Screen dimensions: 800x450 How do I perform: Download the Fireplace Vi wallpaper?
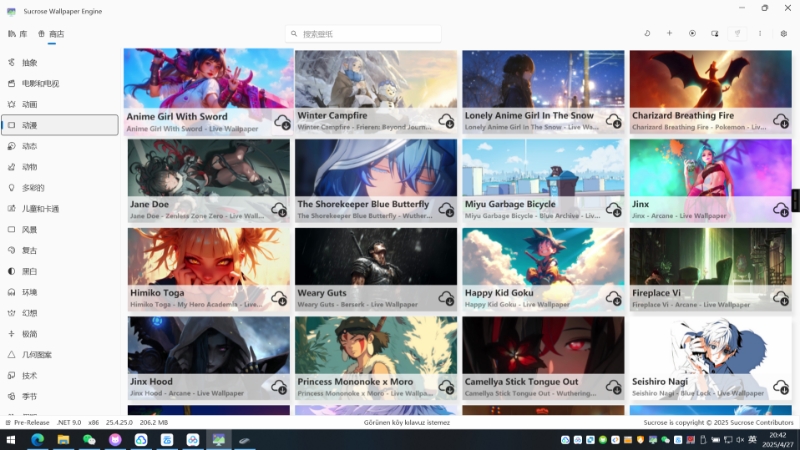click(781, 298)
